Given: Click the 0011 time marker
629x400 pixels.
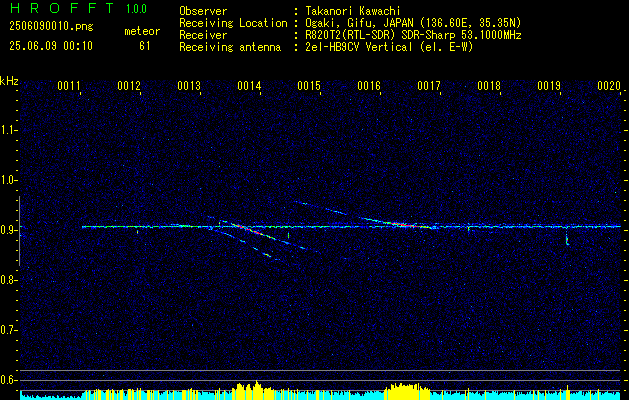Looking at the screenshot, I should click(x=69, y=86).
